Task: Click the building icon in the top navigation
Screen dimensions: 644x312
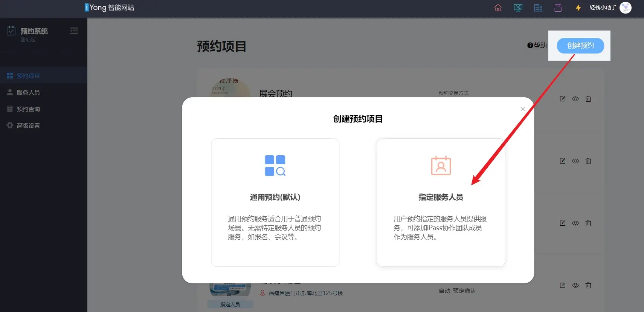Action: pos(538,8)
